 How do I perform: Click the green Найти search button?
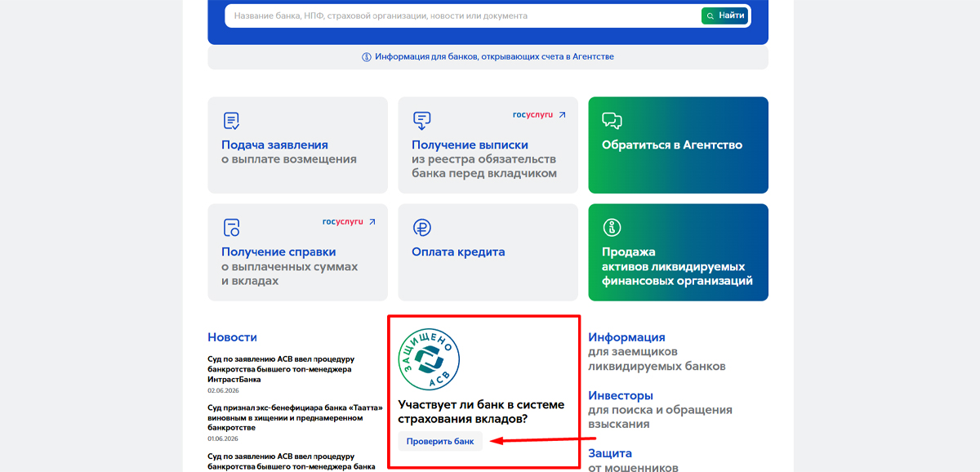coord(725,16)
